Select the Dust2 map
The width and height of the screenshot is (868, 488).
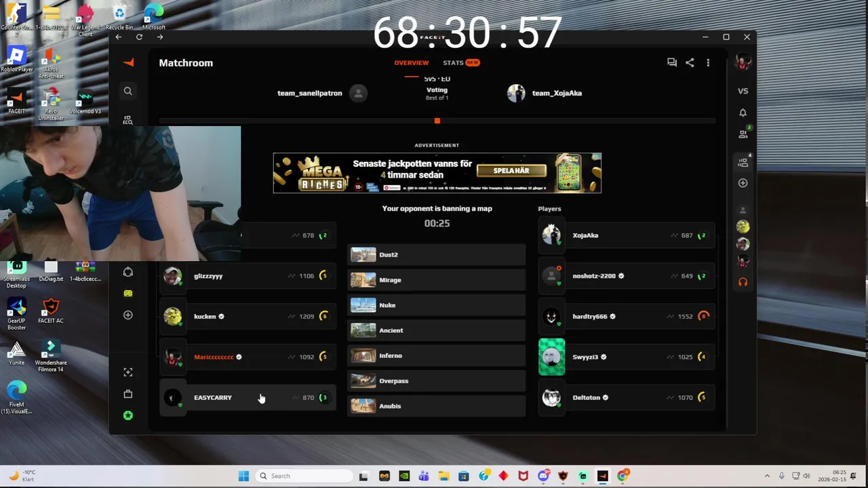coord(437,255)
